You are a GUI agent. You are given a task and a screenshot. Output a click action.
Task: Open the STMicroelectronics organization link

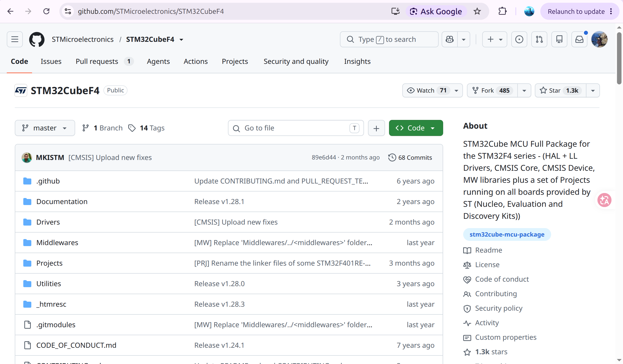click(83, 39)
